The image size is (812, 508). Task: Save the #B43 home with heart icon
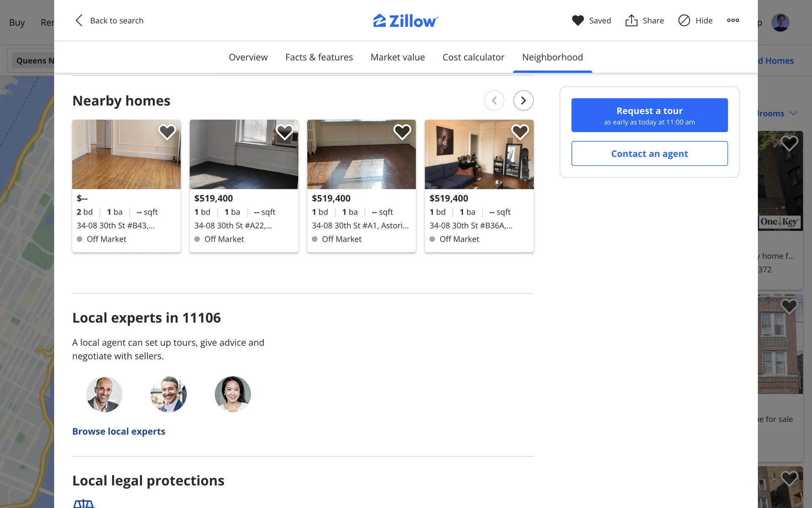[167, 132]
